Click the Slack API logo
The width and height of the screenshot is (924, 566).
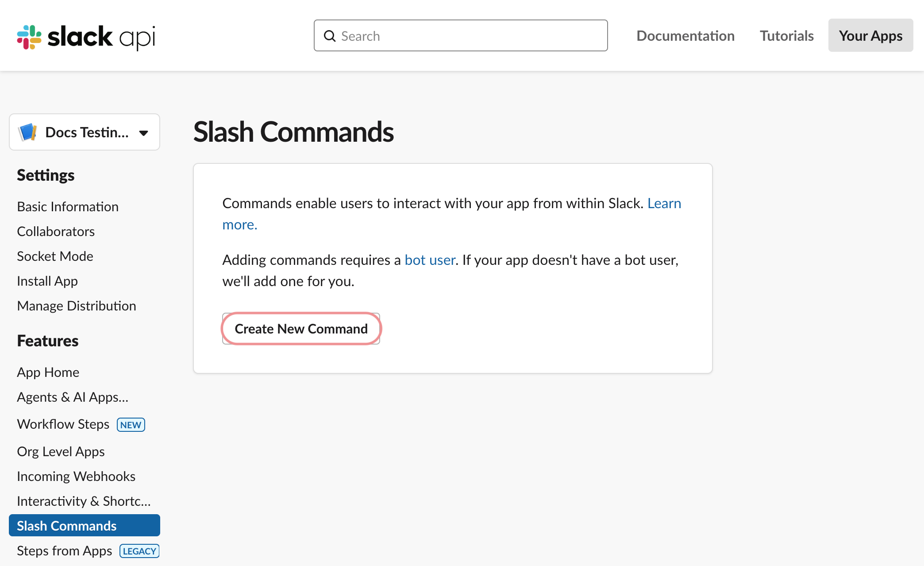86,37
